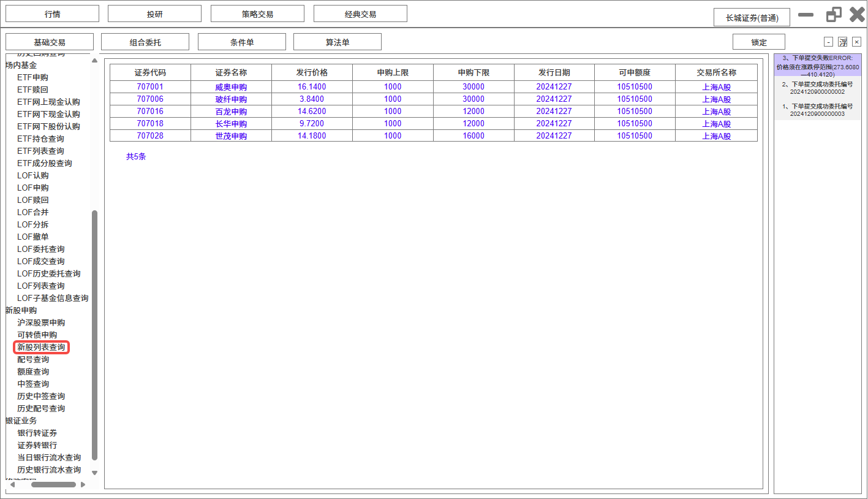Toggle the 银证业务 tree group
Viewport: 868px width, 499px height.
pos(21,421)
